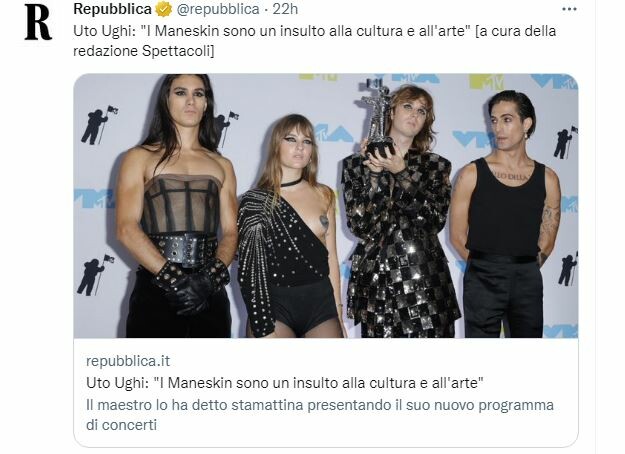Click the person wearing the sheer corset top
The height and width of the screenshot is (454, 625).
[x=177, y=206]
